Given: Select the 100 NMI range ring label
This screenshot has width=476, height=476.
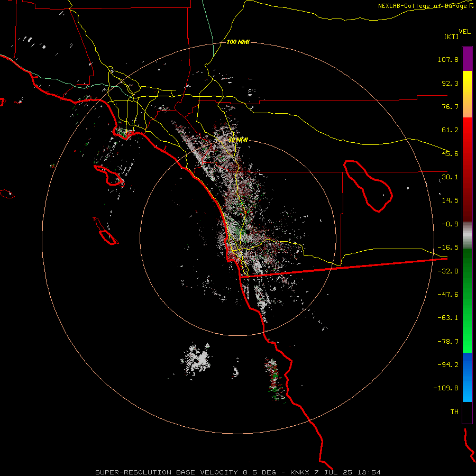Looking at the screenshot, I should 238,42.
